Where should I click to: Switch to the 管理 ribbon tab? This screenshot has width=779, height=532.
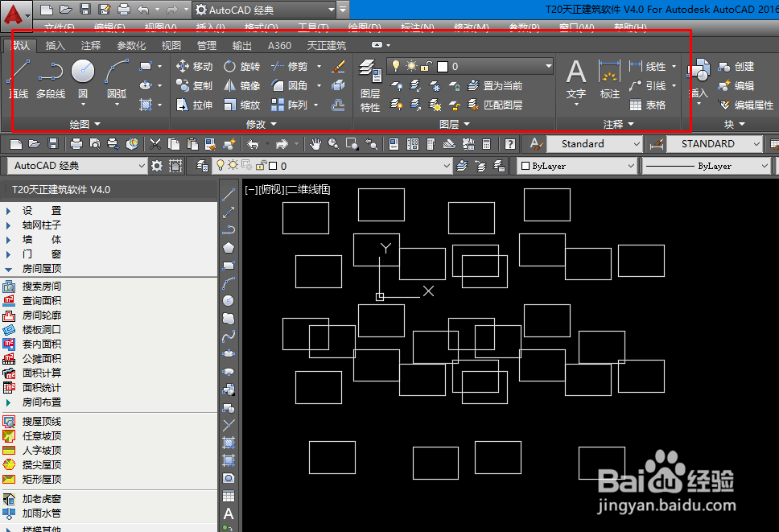207,46
